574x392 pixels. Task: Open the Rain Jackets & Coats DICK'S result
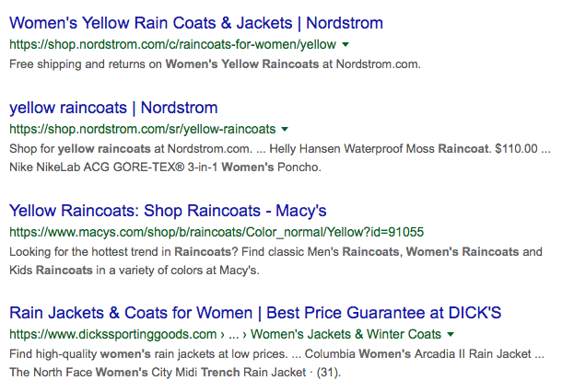(255, 313)
